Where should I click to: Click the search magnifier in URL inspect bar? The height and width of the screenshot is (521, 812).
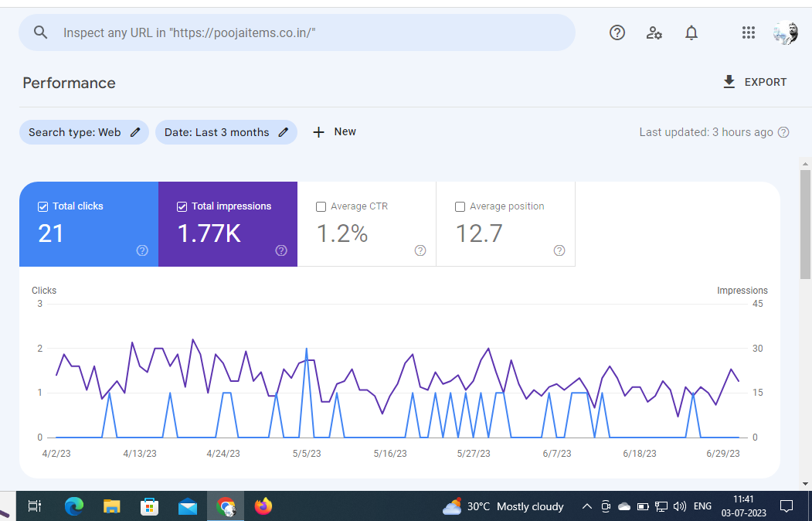click(x=40, y=32)
